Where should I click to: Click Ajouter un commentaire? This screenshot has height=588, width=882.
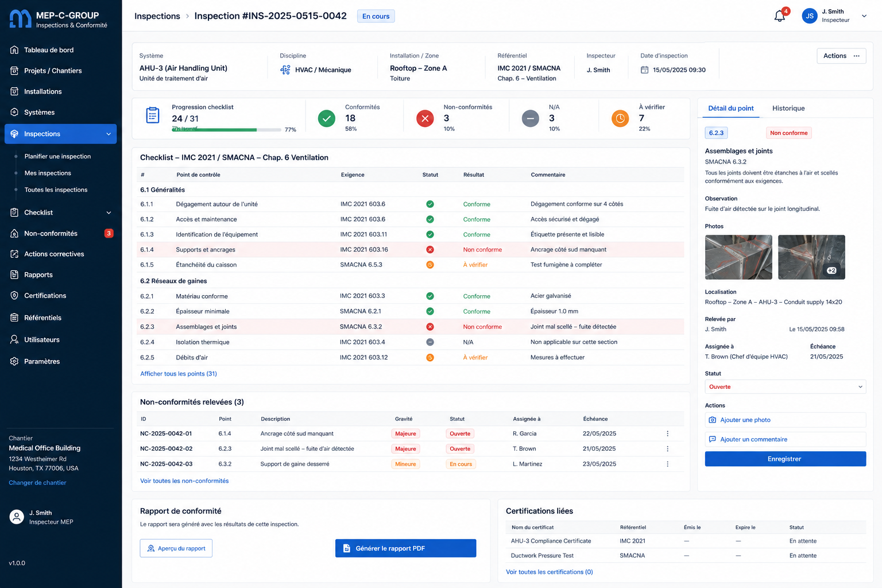[x=785, y=439]
